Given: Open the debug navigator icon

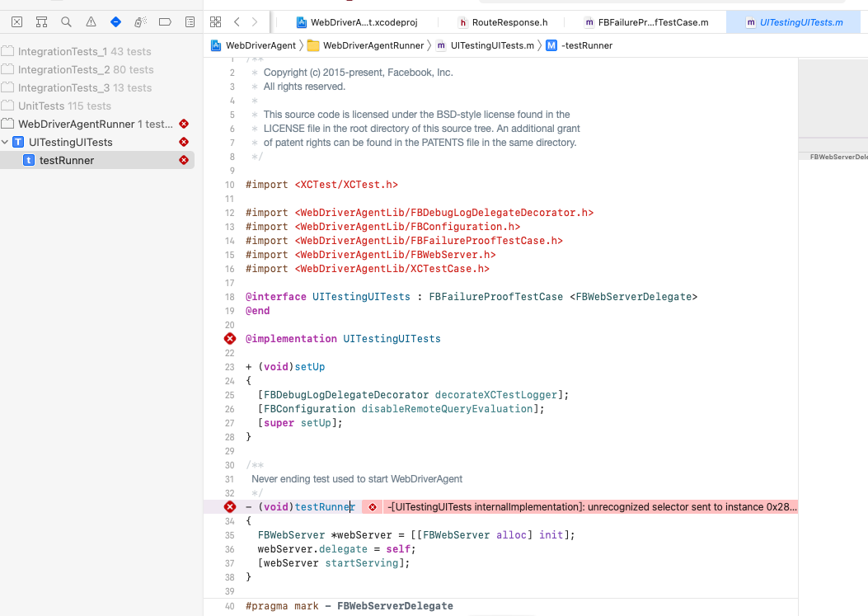Looking at the screenshot, I should (140, 22).
